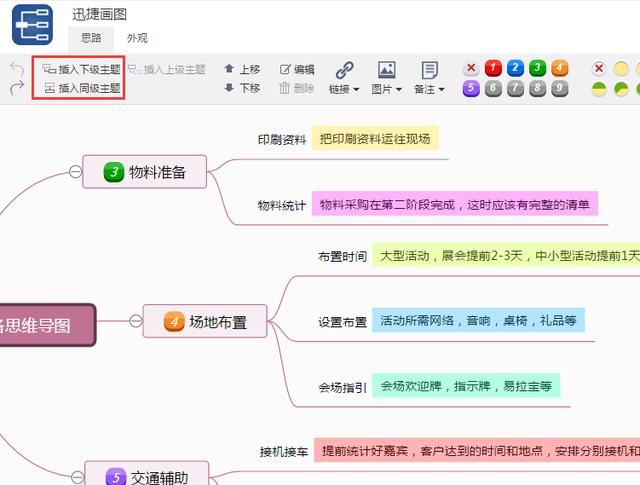Screen dimensions: 640x485
Task: Select the 印刷资料 subtopic
Action: pyautogui.click(x=281, y=140)
